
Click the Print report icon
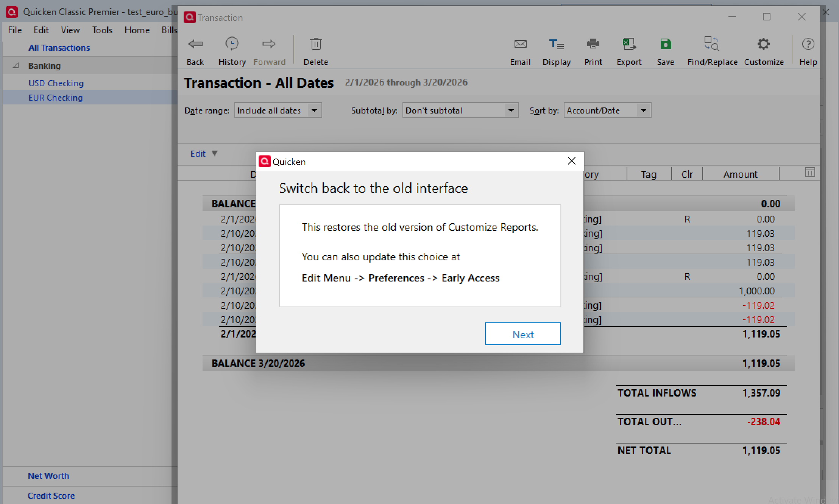[x=593, y=44]
